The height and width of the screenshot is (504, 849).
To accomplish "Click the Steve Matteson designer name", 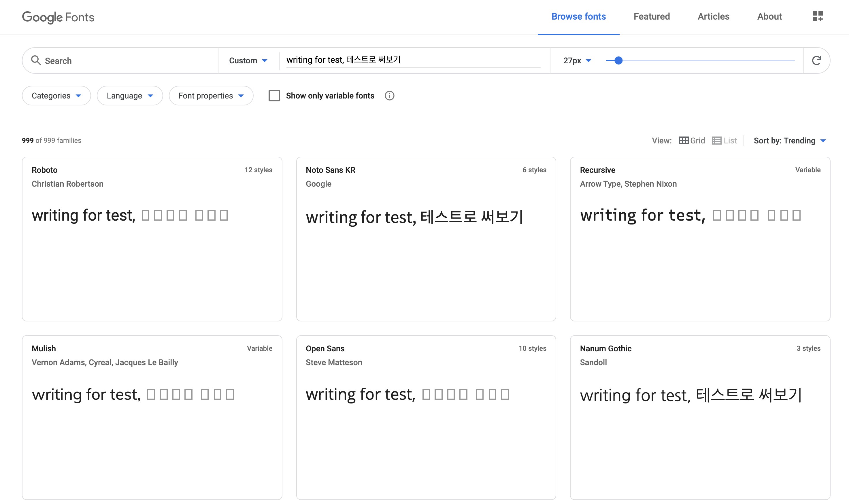I will click(334, 362).
